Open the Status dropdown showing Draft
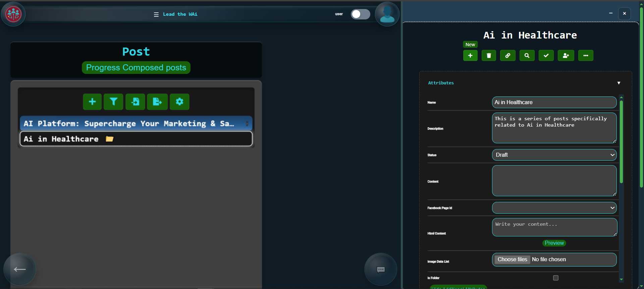644x289 pixels. tap(554, 155)
